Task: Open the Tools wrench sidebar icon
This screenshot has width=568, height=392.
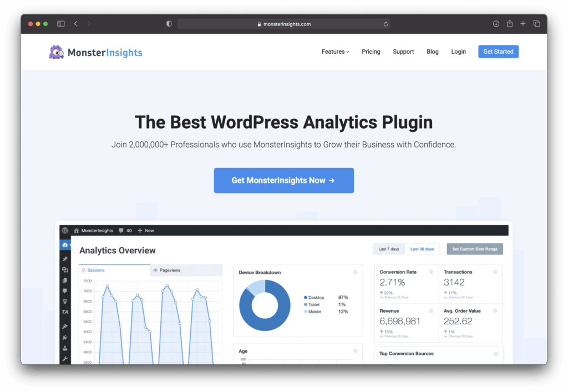Action: coord(65,359)
